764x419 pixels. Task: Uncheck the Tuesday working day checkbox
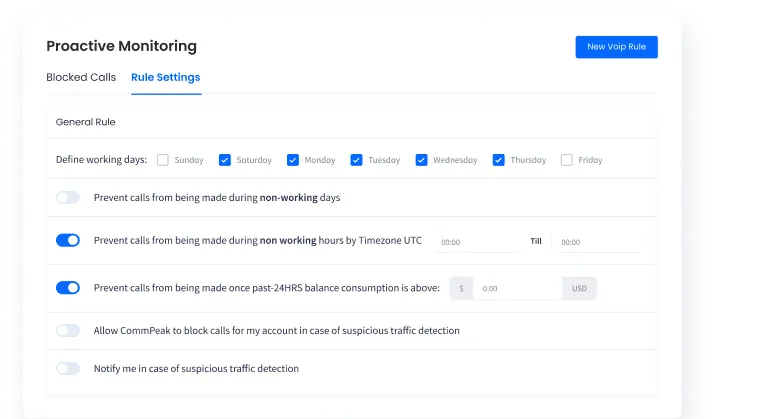356,160
